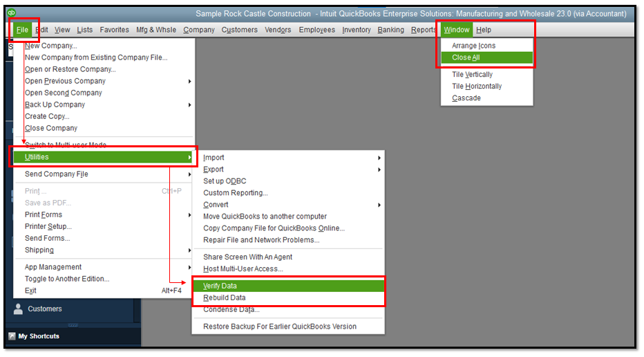Open the Help menu
The height and width of the screenshot is (357, 644).
pos(484,30)
